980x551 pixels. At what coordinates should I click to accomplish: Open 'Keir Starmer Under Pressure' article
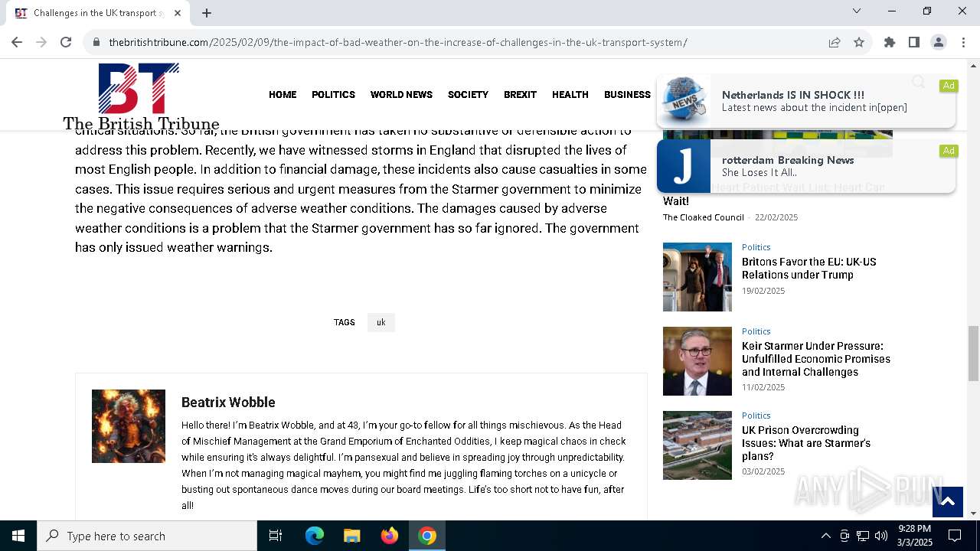[x=816, y=359]
